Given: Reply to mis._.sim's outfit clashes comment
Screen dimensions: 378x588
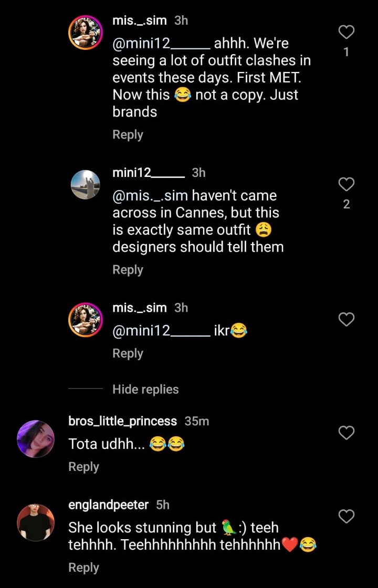Looking at the screenshot, I should [x=128, y=135].
